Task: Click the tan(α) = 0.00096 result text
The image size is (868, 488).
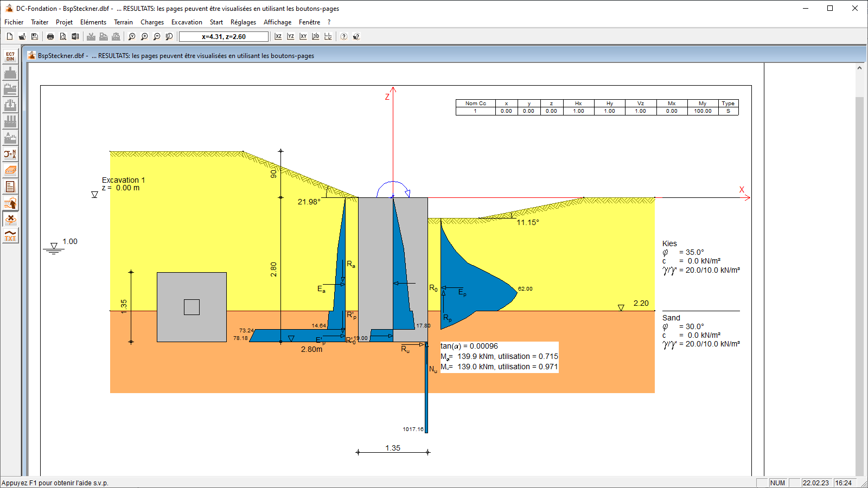Action: pos(469,346)
